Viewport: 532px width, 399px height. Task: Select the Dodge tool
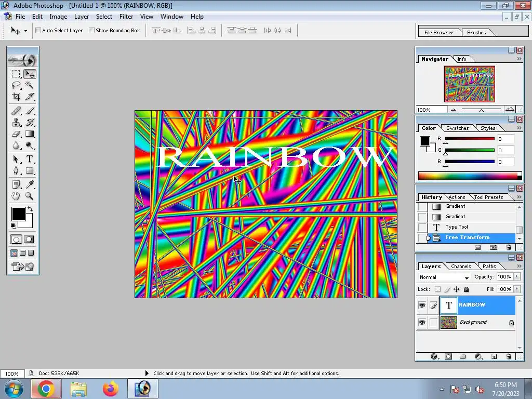(30, 145)
